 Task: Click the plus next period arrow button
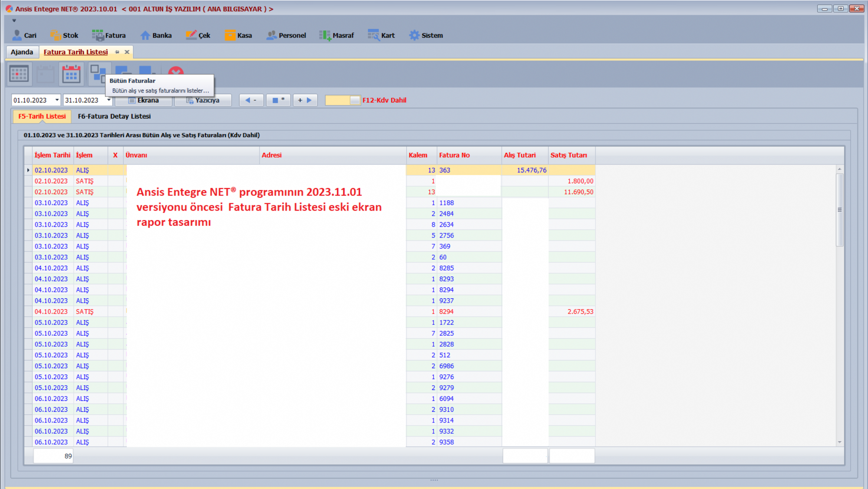tap(305, 100)
